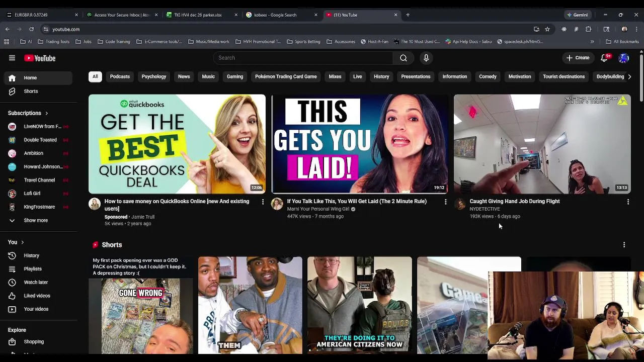Open the notifications bell

(605, 58)
